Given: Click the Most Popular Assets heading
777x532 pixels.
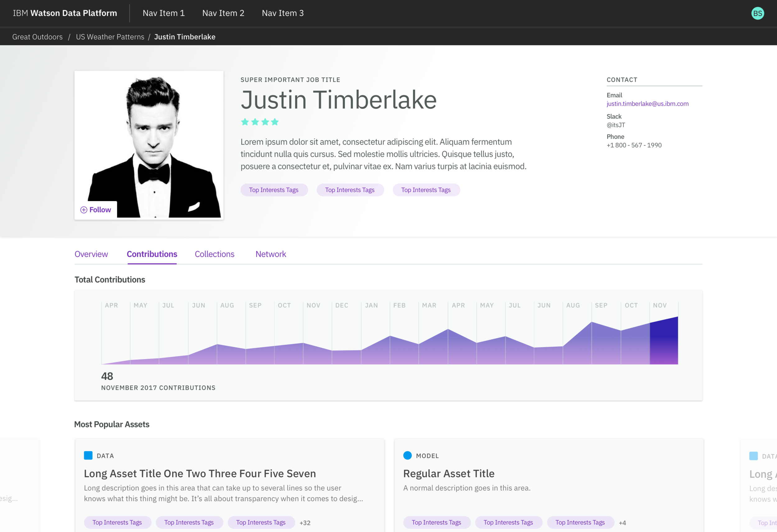Looking at the screenshot, I should (112, 424).
